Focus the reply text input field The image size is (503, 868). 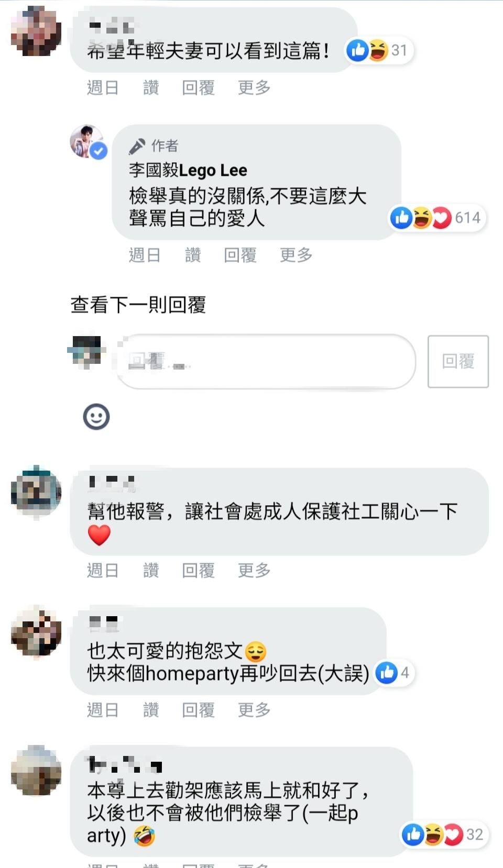point(265,361)
